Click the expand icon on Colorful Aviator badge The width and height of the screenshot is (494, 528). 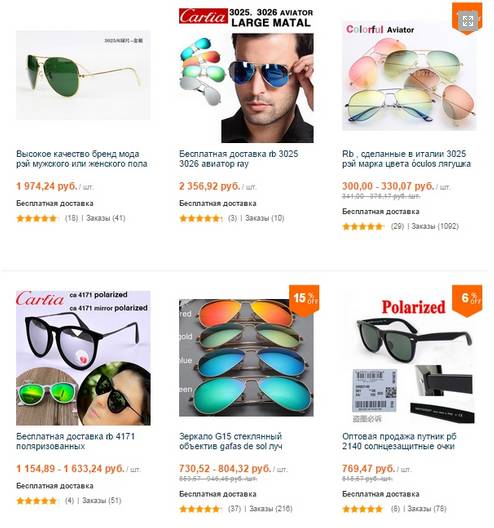(x=467, y=21)
